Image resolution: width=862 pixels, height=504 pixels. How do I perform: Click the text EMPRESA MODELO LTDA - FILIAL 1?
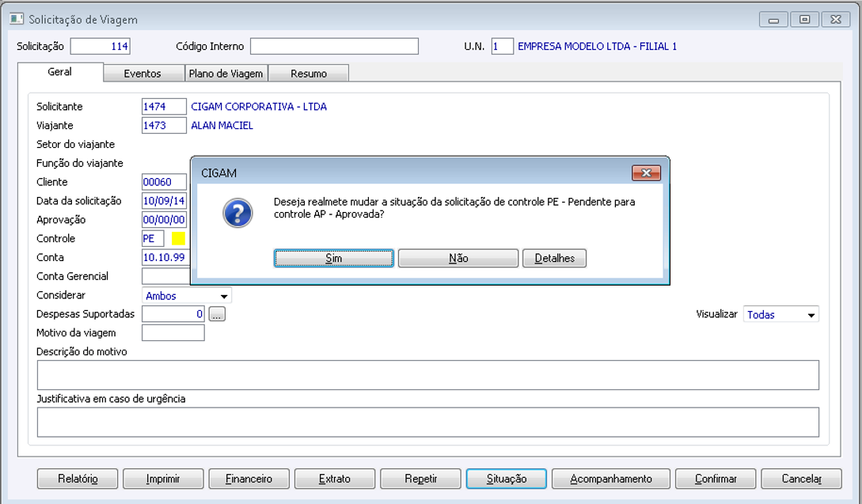(597, 46)
